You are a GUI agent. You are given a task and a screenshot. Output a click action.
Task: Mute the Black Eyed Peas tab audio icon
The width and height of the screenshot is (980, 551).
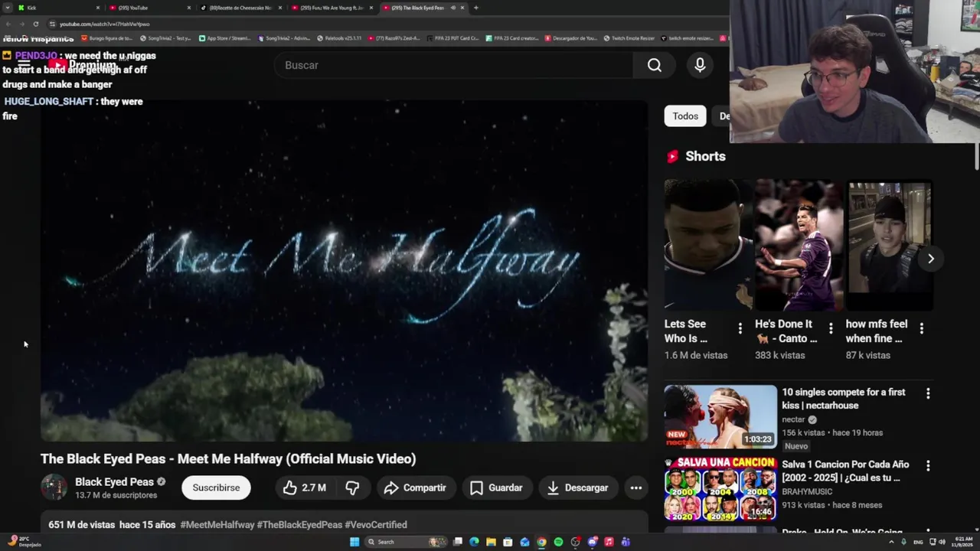coord(452,8)
